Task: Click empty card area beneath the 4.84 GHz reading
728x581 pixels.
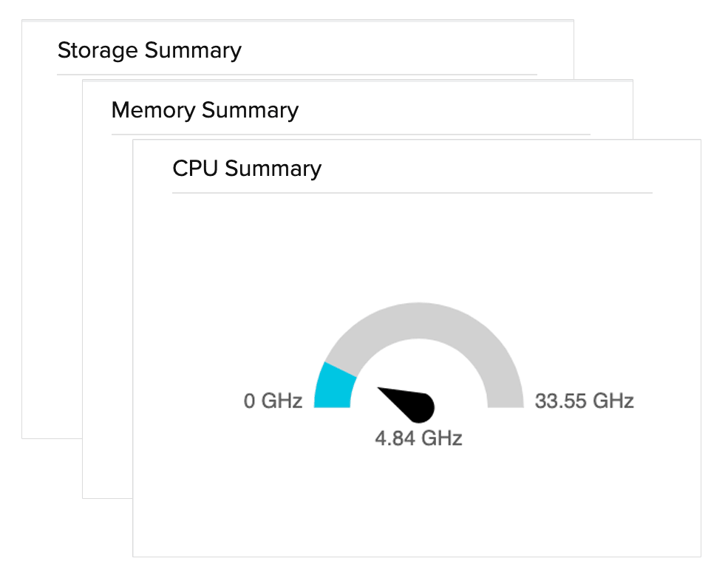Action: 418,503
